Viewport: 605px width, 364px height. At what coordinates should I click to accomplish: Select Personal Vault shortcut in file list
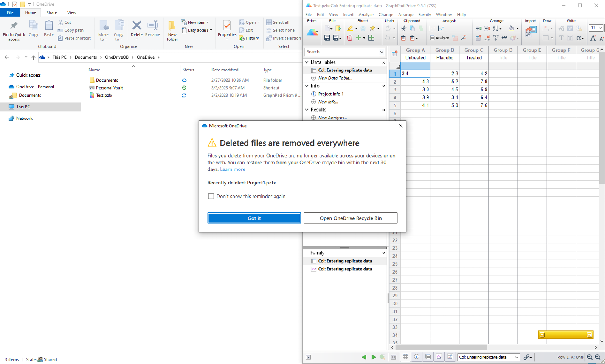(109, 88)
